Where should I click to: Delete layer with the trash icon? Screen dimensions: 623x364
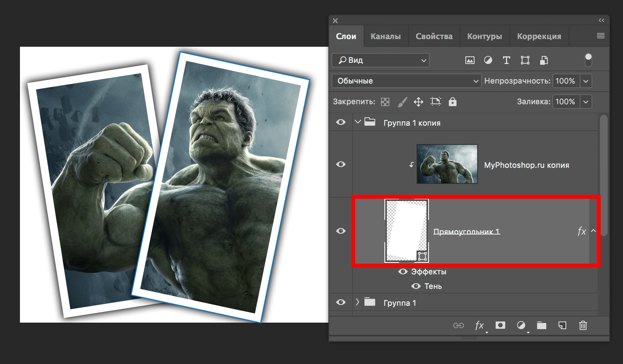[583, 325]
